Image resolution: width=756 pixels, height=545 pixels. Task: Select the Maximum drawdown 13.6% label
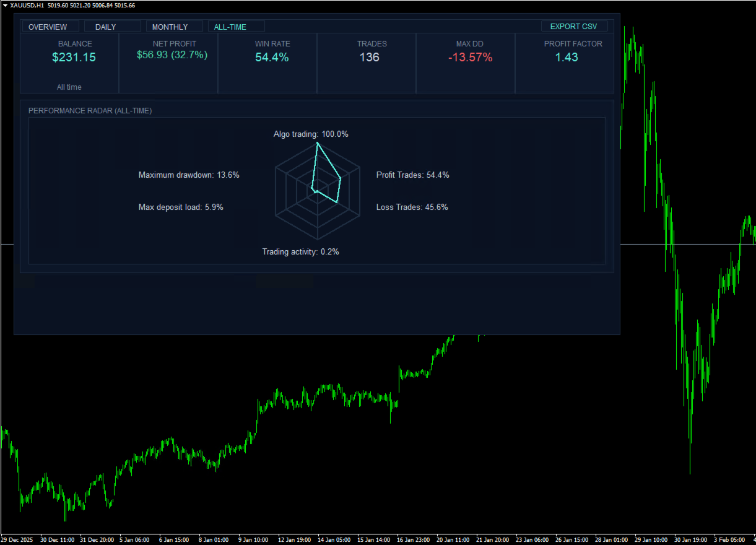(x=189, y=175)
